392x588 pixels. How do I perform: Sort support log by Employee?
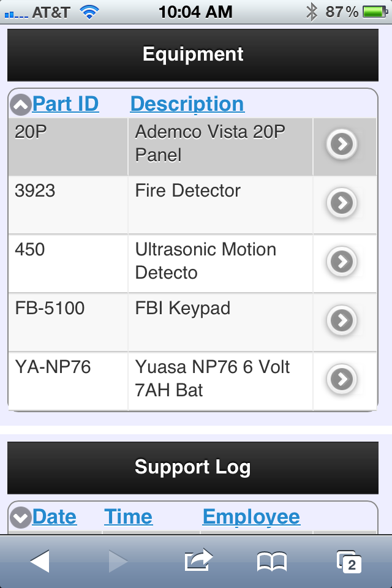point(251,517)
